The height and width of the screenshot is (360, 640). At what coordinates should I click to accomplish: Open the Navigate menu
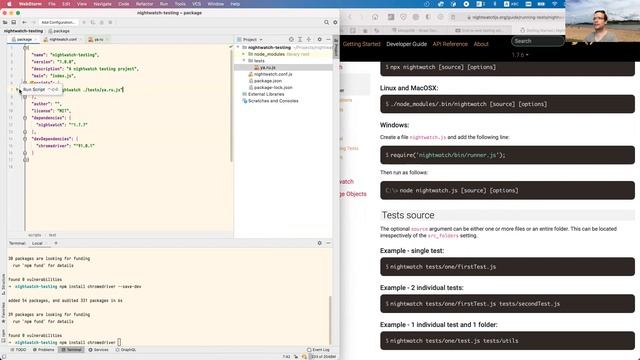pos(102,4)
